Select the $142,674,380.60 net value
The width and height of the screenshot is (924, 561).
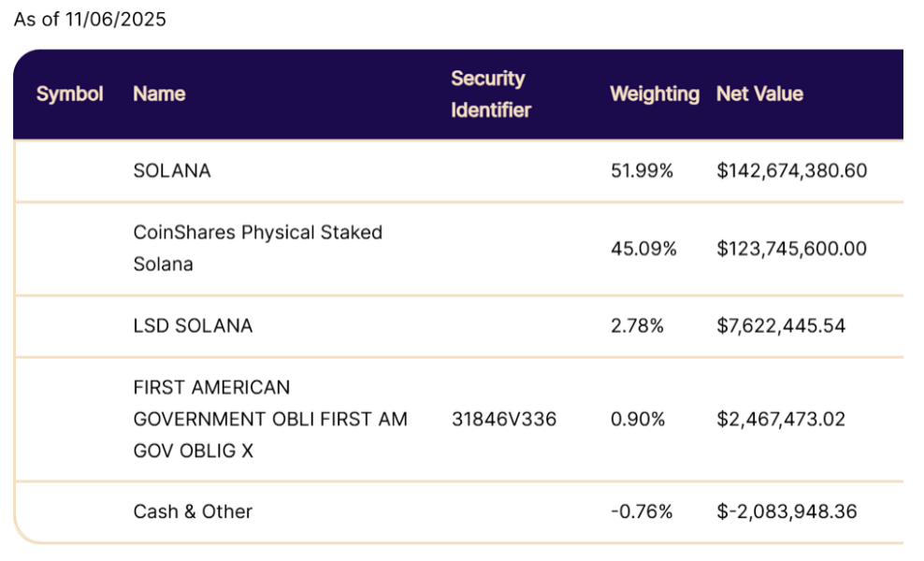[791, 170]
